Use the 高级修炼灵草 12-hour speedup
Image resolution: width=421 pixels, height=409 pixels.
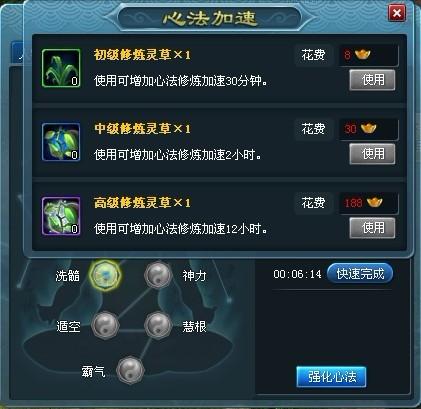372,228
